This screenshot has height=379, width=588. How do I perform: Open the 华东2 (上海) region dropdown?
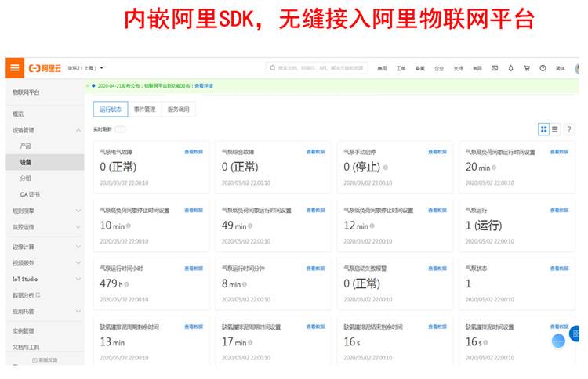pyautogui.click(x=85, y=68)
